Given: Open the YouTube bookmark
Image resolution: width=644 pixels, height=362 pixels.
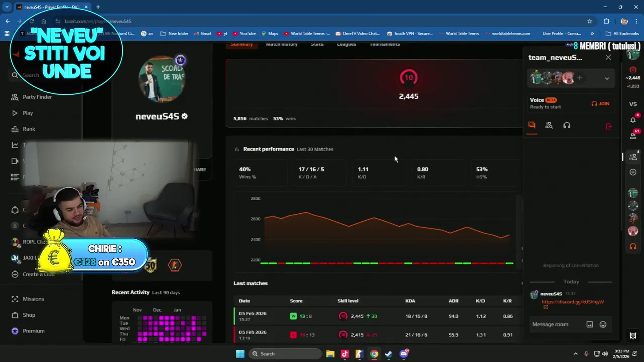Looking at the screenshot, I should coord(244,34).
